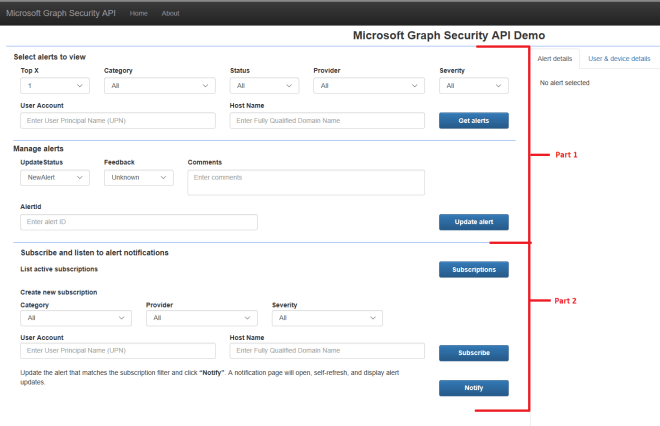Click the Notify button
The height and width of the screenshot is (426, 660).
(x=474, y=388)
